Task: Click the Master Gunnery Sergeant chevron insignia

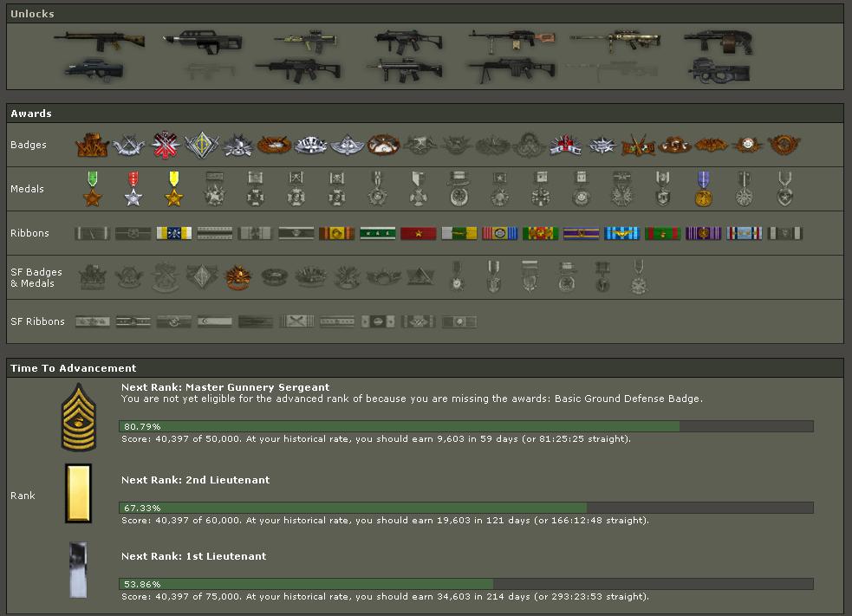Action: coord(79,418)
